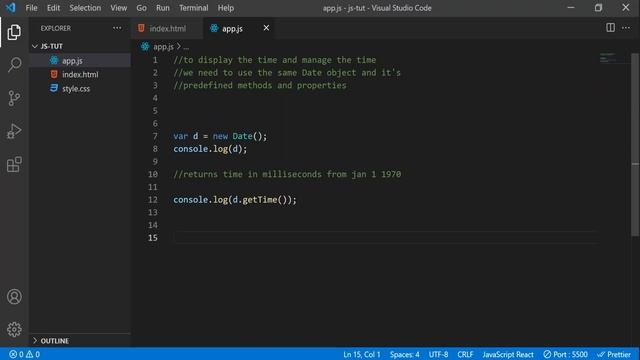Viewport: 640px width, 360px height.
Task: Open index.html in the explorer tree
Action: [x=80, y=74]
